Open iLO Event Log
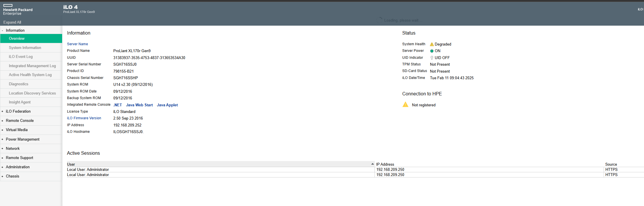 point(31,57)
